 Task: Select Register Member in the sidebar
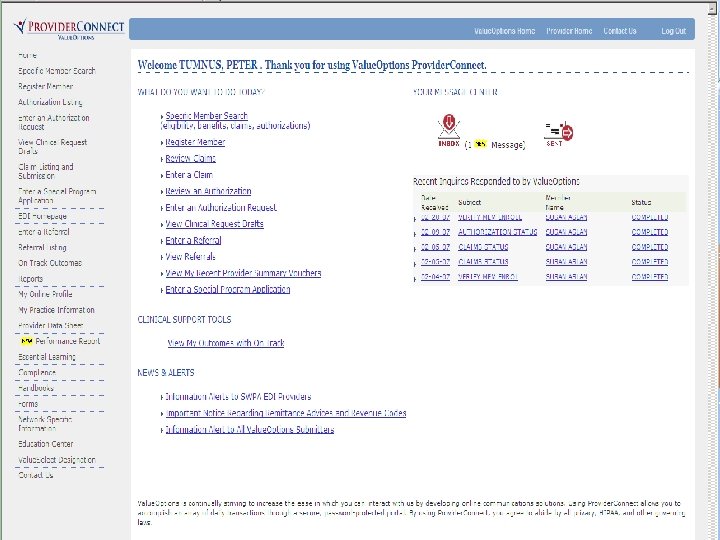tap(45, 86)
